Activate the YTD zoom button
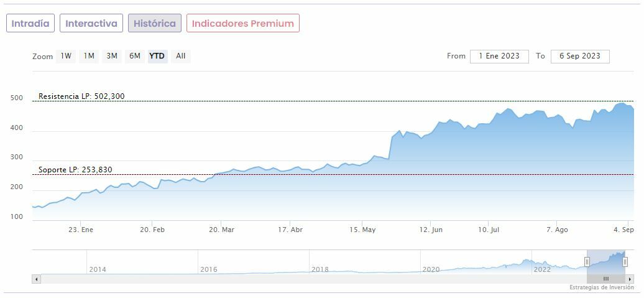This screenshot has width=644, height=298. click(157, 56)
